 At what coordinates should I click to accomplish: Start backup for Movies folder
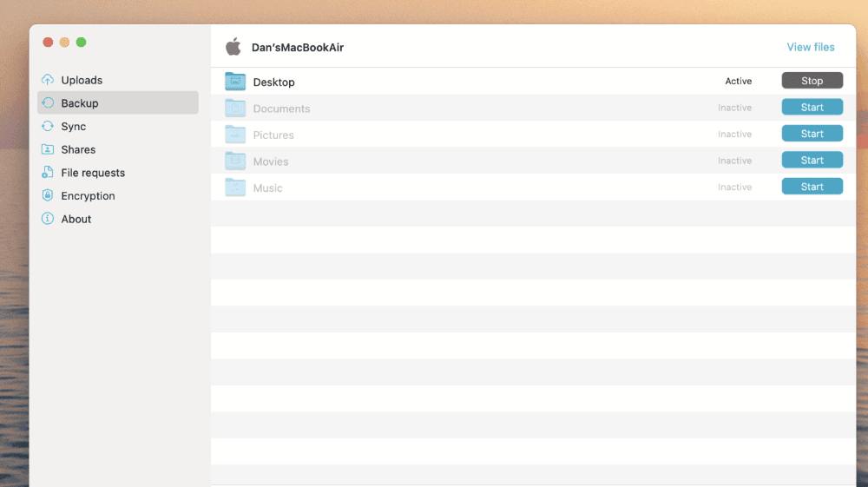coord(812,161)
